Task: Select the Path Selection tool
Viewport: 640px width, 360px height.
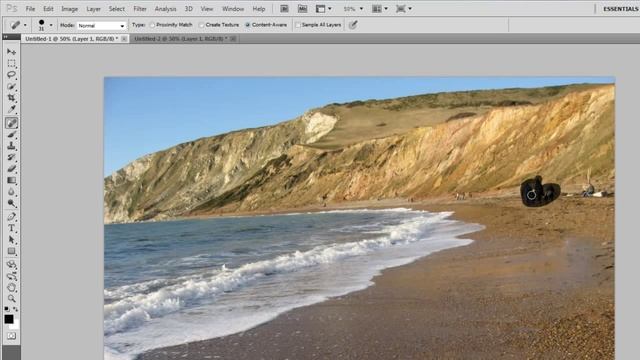Action: (11, 240)
